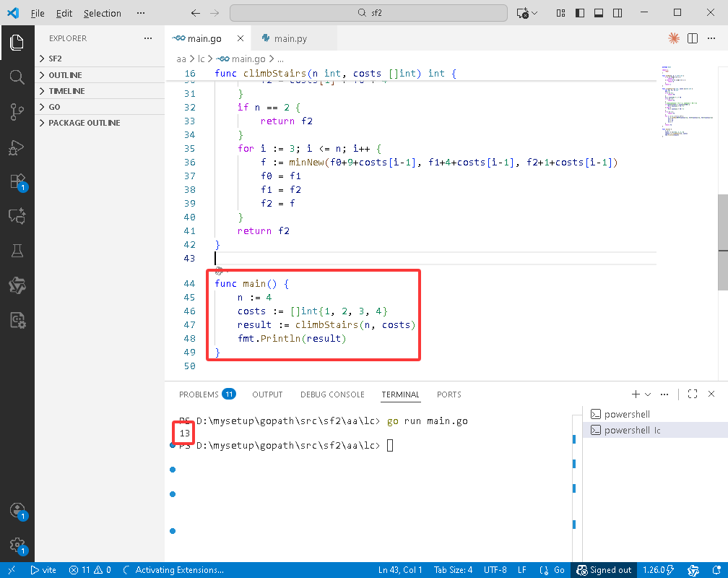Split the editor to the right
The image size is (728, 578).
692,38
